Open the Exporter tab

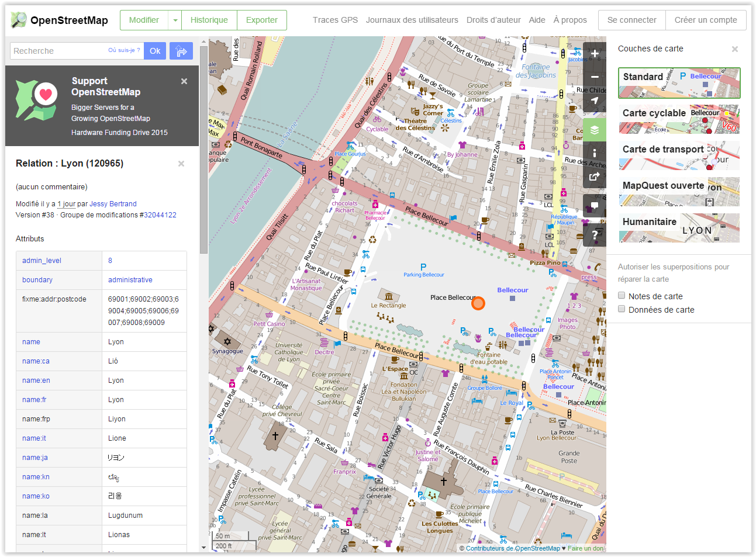[262, 20]
